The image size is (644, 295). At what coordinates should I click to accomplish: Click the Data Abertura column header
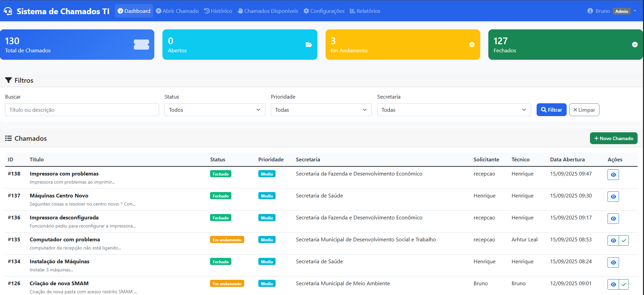click(567, 159)
